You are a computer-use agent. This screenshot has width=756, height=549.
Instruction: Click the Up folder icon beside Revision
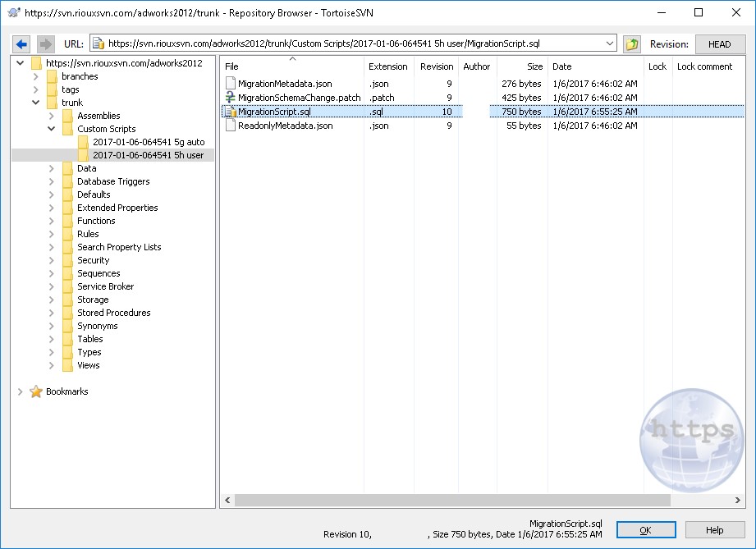[x=631, y=44]
